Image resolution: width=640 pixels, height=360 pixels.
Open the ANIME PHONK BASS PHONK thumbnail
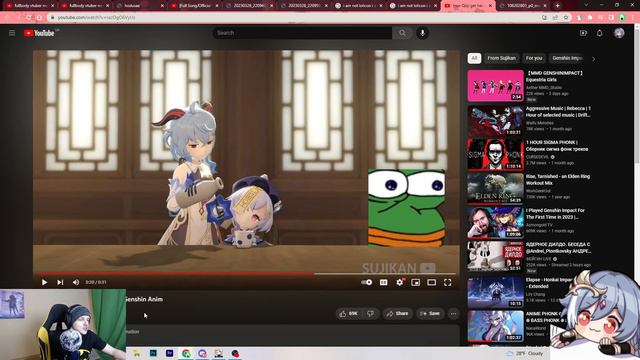(496, 326)
